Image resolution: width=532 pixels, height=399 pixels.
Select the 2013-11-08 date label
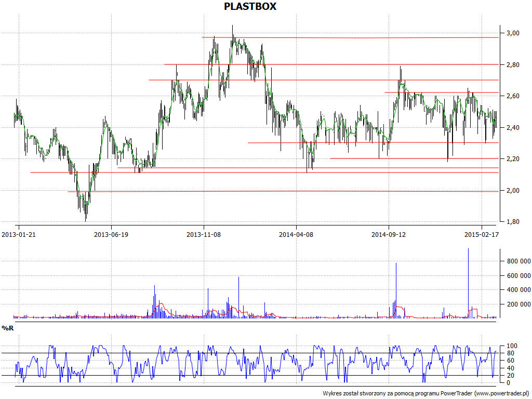tap(204, 234)
